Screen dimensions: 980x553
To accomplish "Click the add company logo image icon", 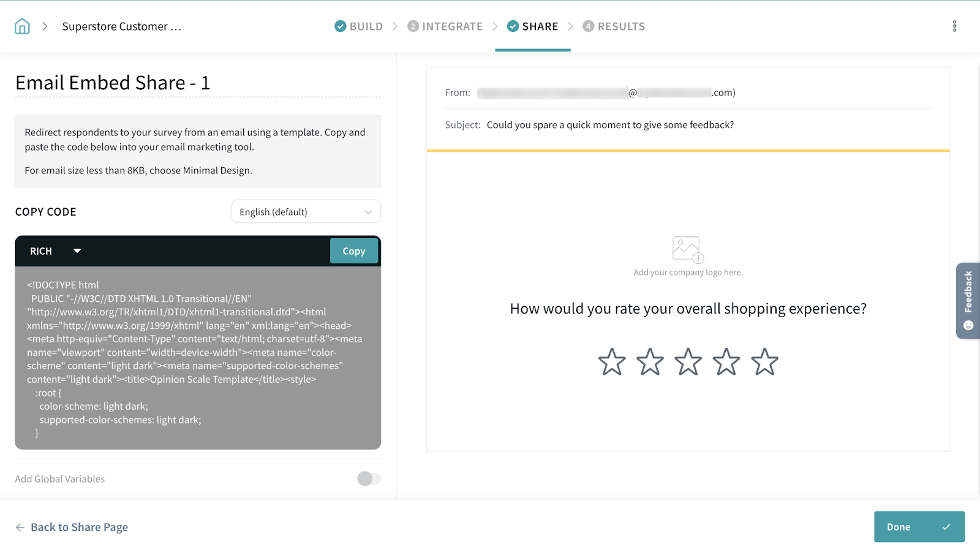I will (687, 249).
